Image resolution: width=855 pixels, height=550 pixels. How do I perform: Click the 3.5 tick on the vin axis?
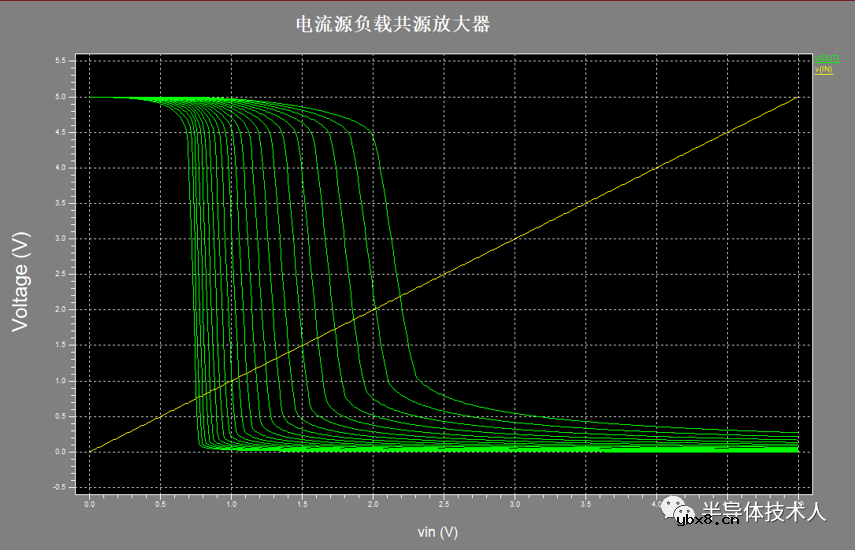pos(585,505)
